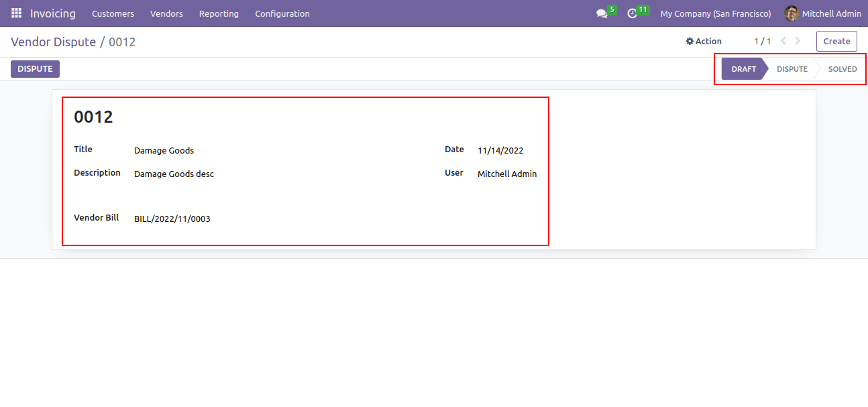Select the SOLVED status stage

click(x=843, y=69)
